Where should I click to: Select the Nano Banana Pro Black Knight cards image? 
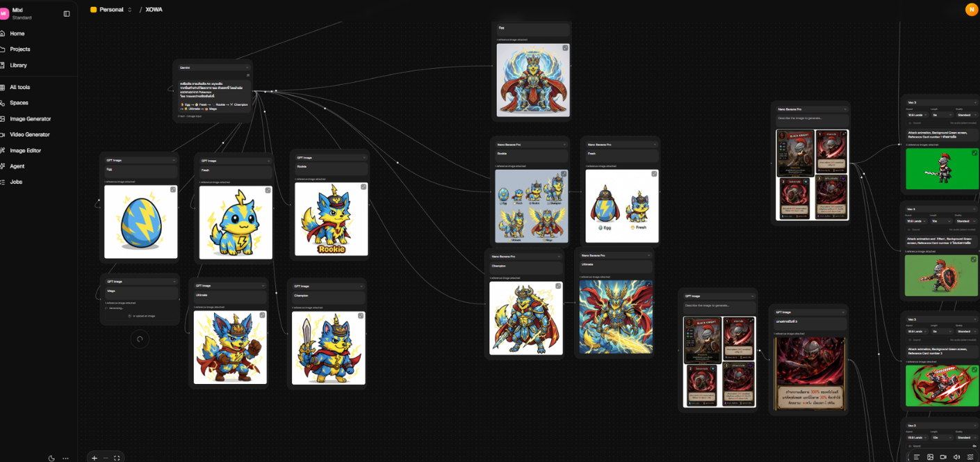click(x=812, y=174)
